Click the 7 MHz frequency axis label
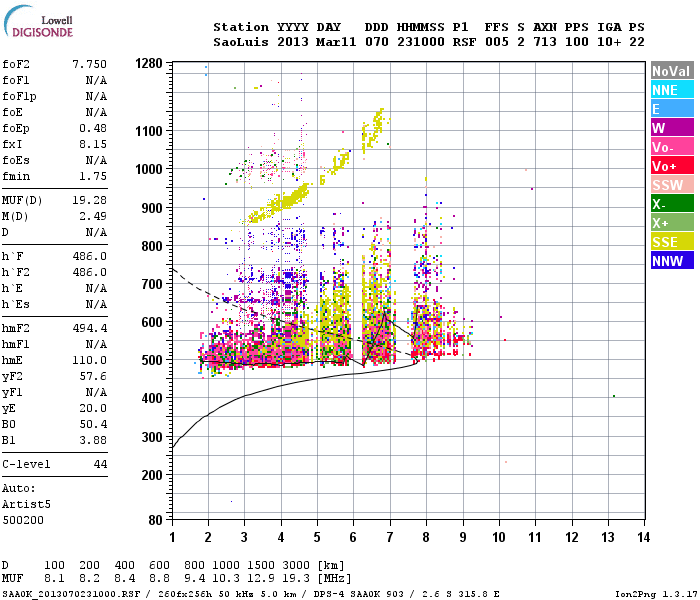This screenshot has width=700, height=600. 390,537
